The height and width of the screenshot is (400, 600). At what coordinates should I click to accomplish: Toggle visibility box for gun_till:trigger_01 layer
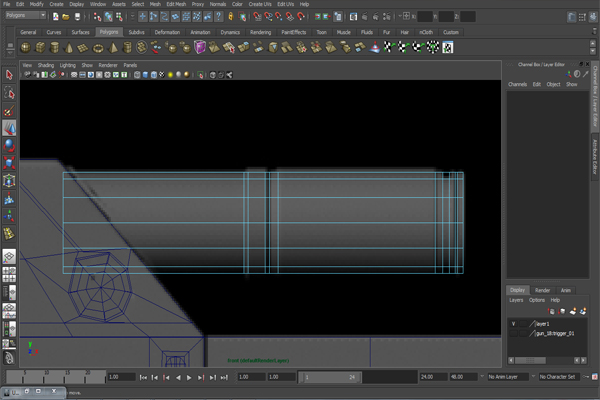[x=514, y=333]
